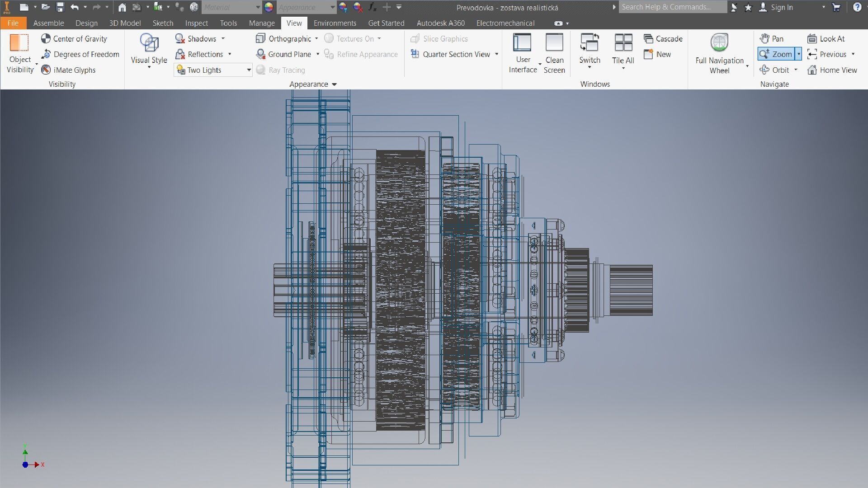Screen dimensions: 868x488
Task: Open the File menu
Action: (x=13, y=23)
